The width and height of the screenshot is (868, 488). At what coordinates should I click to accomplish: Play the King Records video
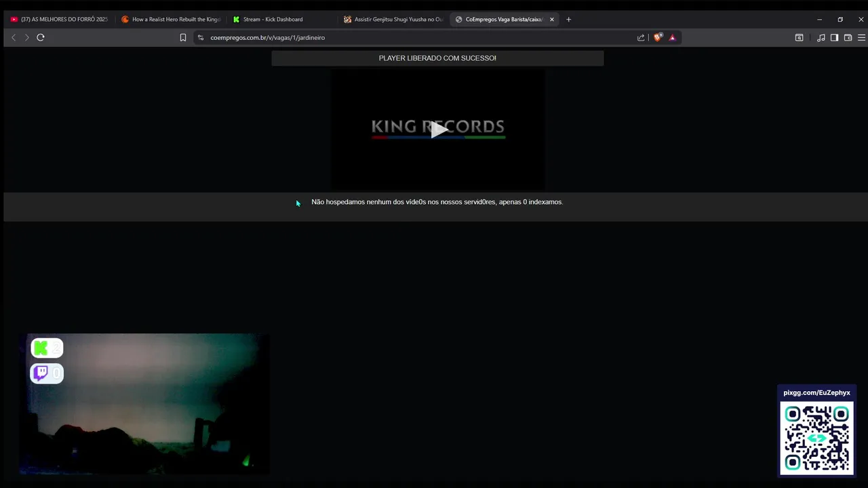[x=438, y=129]
